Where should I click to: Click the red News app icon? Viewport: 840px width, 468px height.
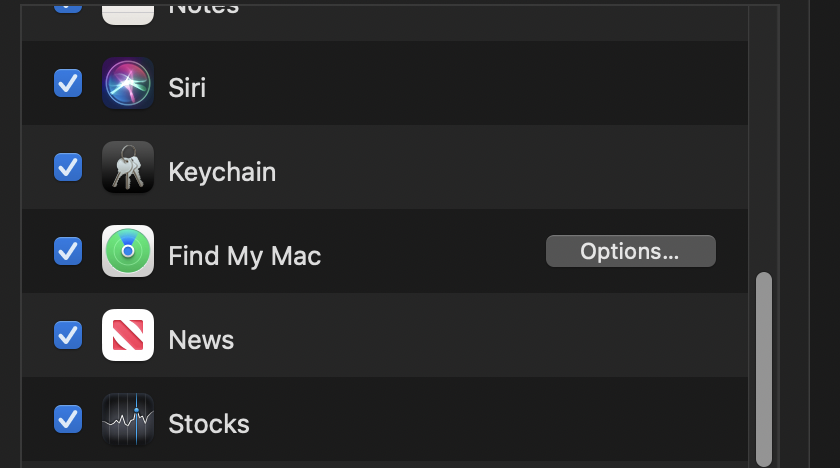pos(128,335)
